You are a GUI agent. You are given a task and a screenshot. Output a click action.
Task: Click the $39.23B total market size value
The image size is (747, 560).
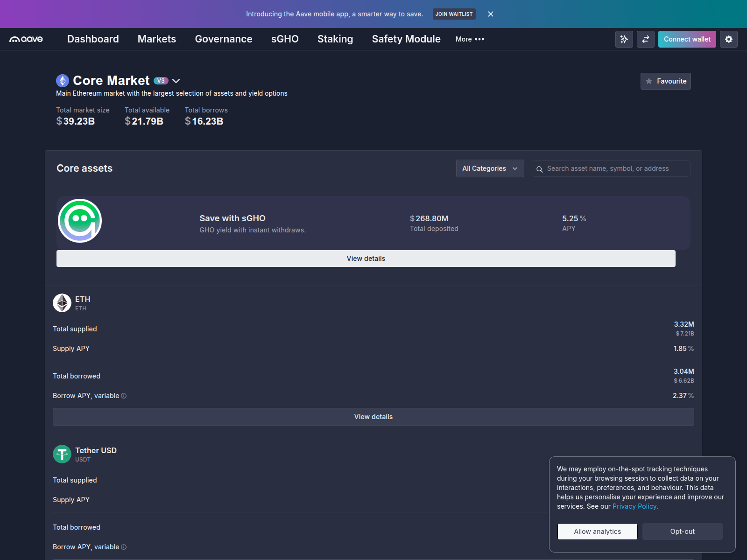(x=76, y=121)
